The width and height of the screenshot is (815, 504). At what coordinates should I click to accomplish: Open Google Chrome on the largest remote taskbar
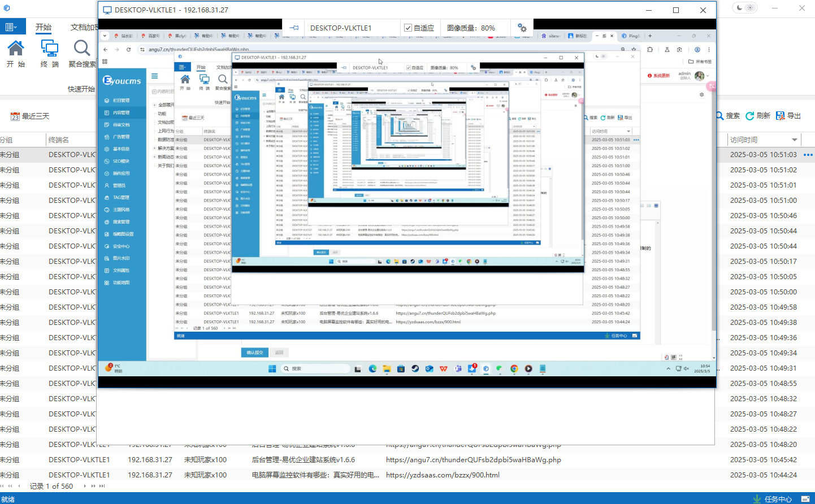click(514, 369)
